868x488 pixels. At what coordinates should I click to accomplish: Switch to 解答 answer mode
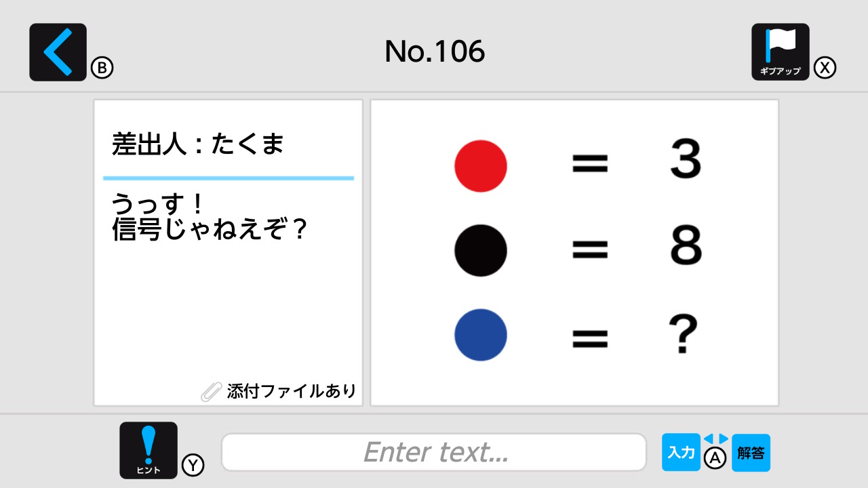[x=750, y=452]
